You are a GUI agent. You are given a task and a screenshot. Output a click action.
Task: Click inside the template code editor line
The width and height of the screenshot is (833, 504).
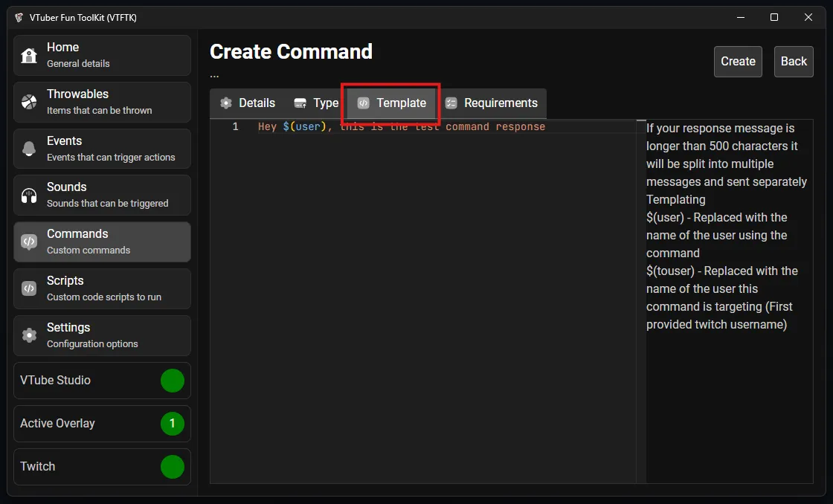(x=402, y=127)
